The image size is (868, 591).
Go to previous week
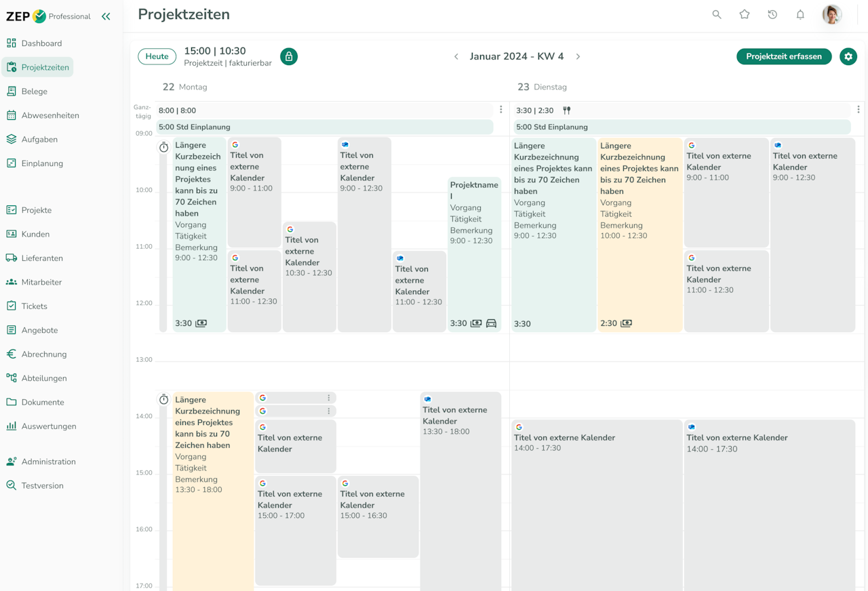pyautogui.click(x=456, y=56)
